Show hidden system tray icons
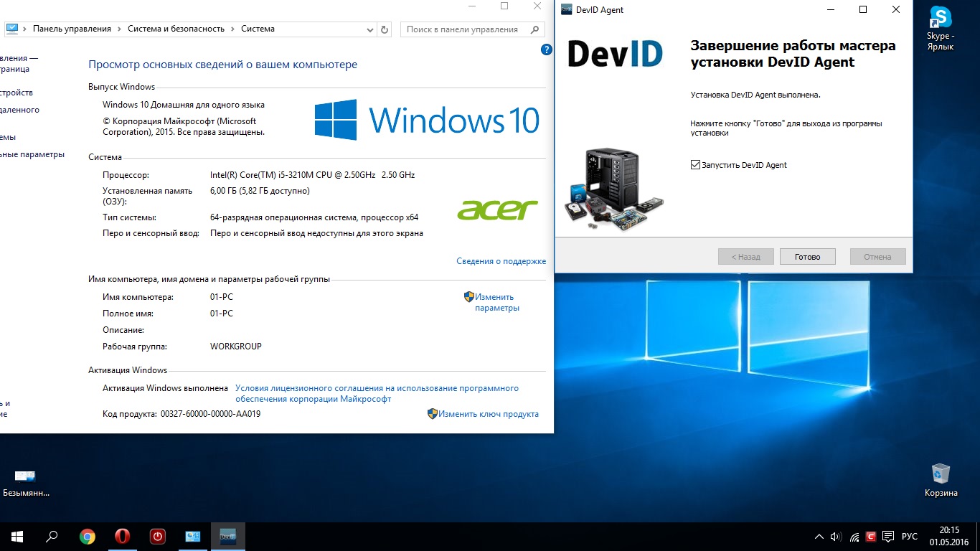This screenshot has width=980, height=551. tap(819, 537)
